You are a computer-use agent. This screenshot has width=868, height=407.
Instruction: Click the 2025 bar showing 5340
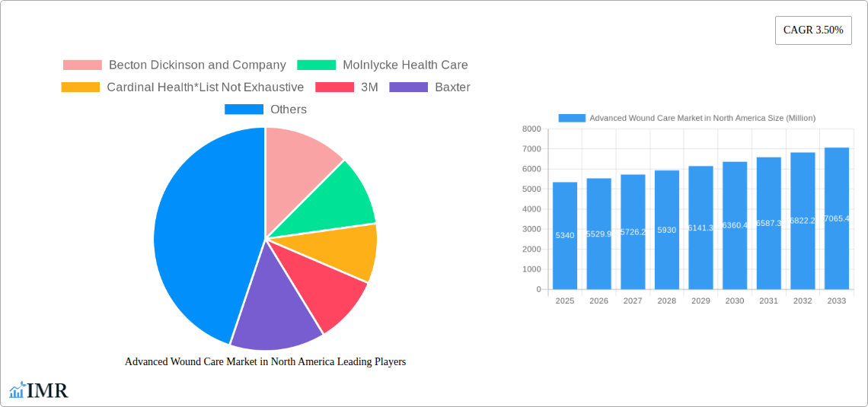point(565,236)
